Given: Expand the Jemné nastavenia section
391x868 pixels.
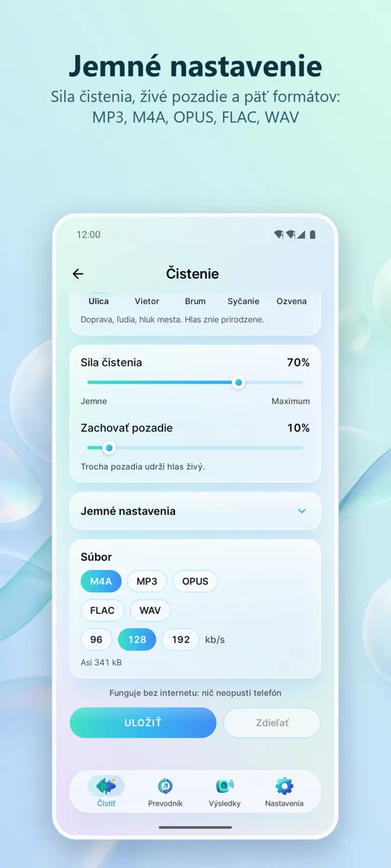Looking at the screenshot, I should (195, 511).
